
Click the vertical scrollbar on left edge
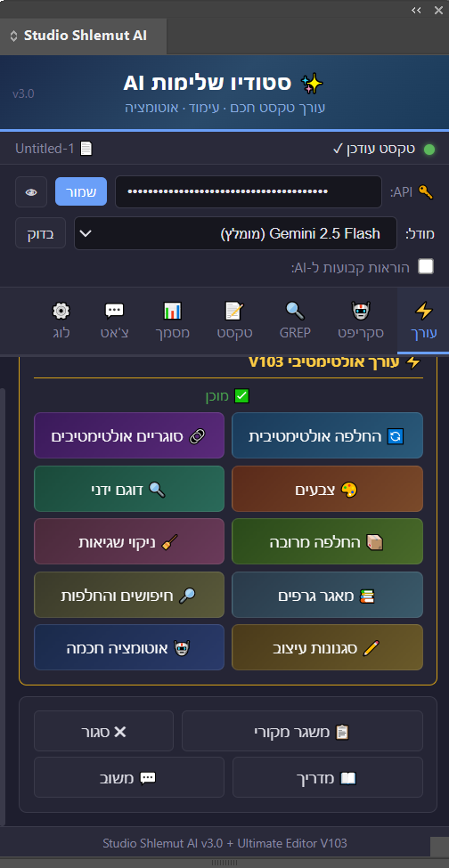tap(2, 606)
